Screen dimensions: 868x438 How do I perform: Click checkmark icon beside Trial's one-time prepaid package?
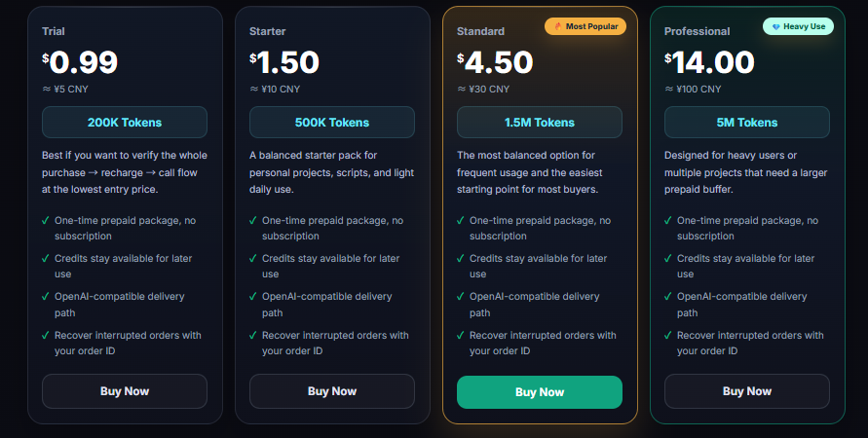(x=46, y=221)
